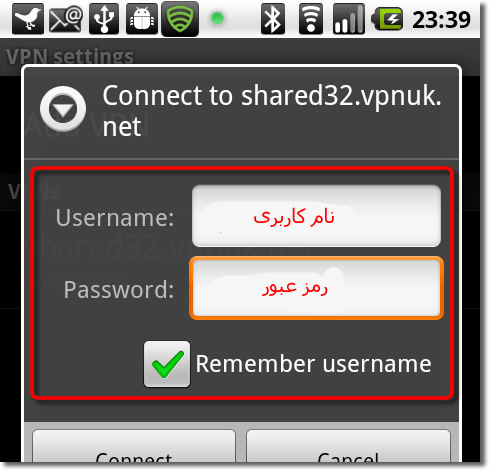This screenshot has height=470, width=489.
Task: Click the Connect to shared32.vpnuk.net title
Action: 272,111
